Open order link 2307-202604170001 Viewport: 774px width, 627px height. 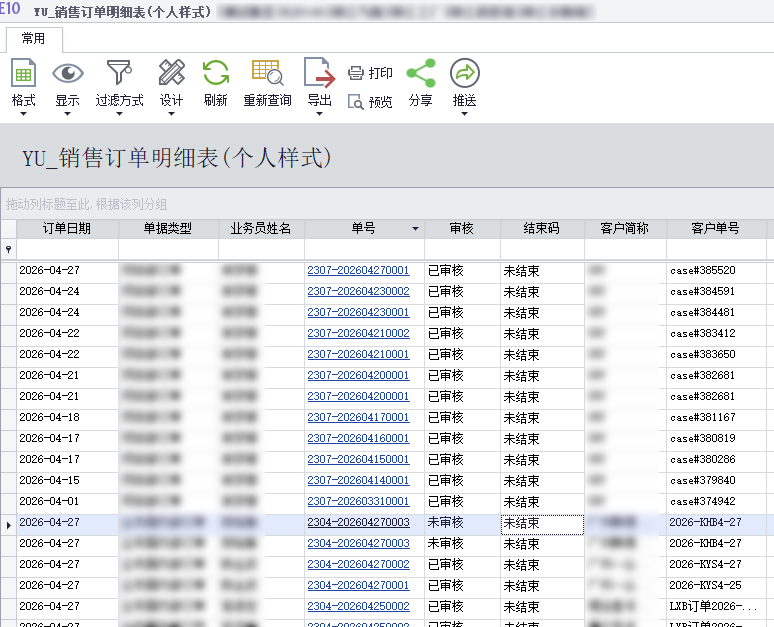(358, 417)
